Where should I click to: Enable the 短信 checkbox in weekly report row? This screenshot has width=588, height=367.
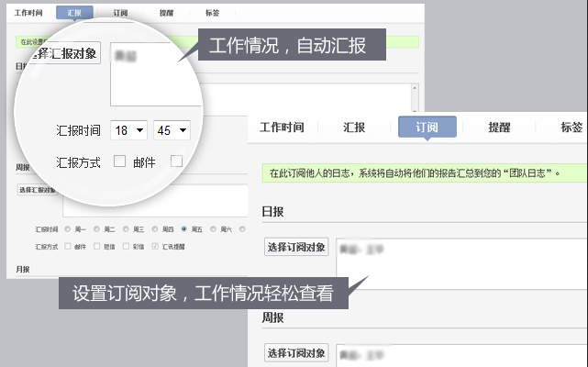click(x=97, y=247)
